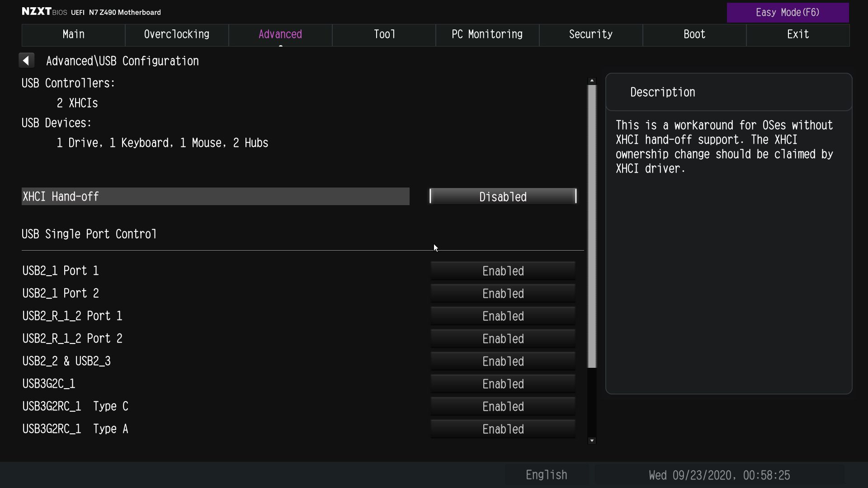868x488 pixels.
Task: Toggle USB2_2 & USB2_3 Enabled value
Action: (503, 361)
